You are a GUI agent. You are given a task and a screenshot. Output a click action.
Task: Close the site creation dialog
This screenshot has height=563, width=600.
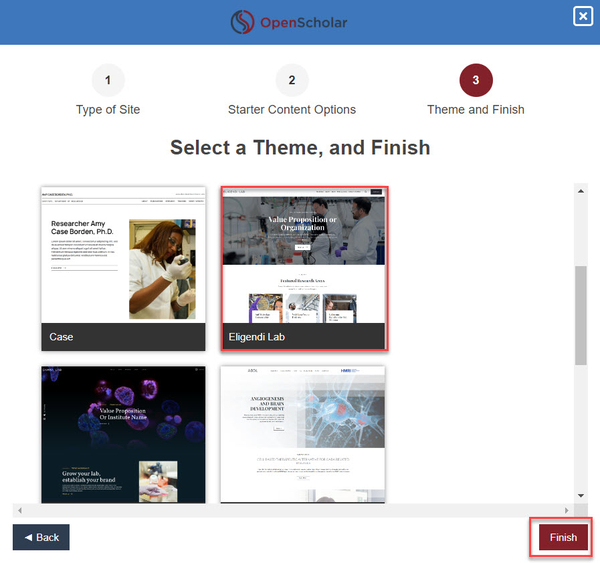582,16
